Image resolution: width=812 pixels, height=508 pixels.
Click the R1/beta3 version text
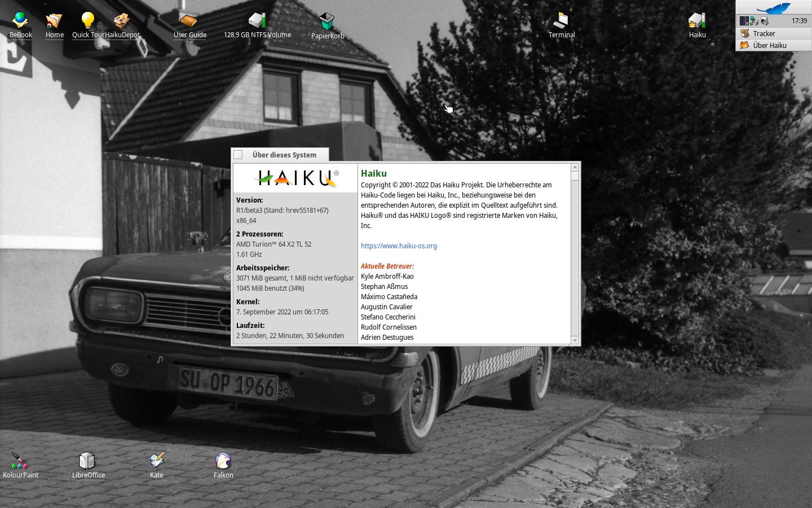pyautogui.click(x=283, y=211)
